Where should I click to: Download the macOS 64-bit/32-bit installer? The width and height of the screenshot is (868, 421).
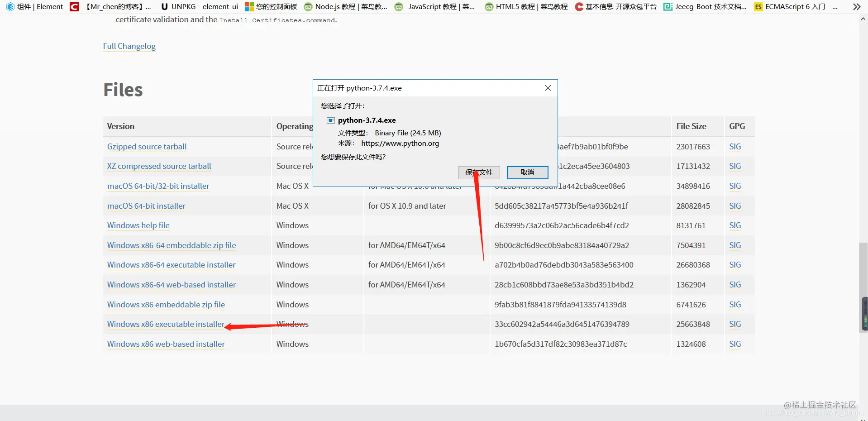(x=158, y=186)
